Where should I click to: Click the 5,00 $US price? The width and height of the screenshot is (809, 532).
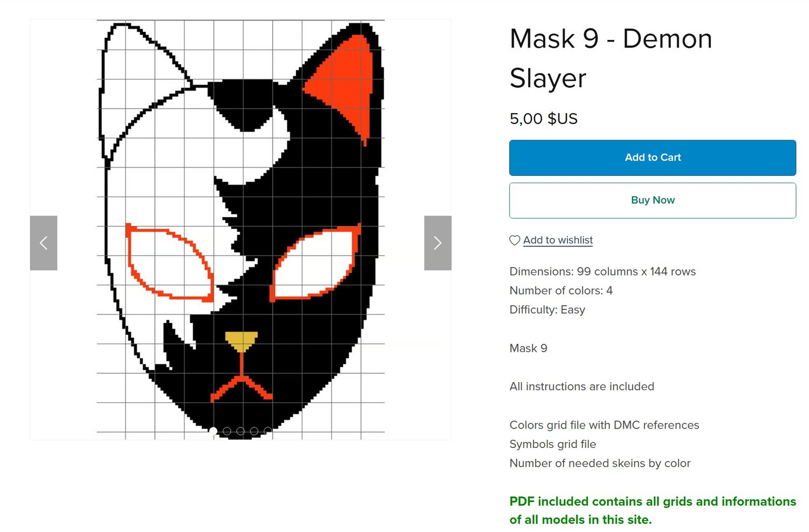pyautogui.click(x=543, y=119)
